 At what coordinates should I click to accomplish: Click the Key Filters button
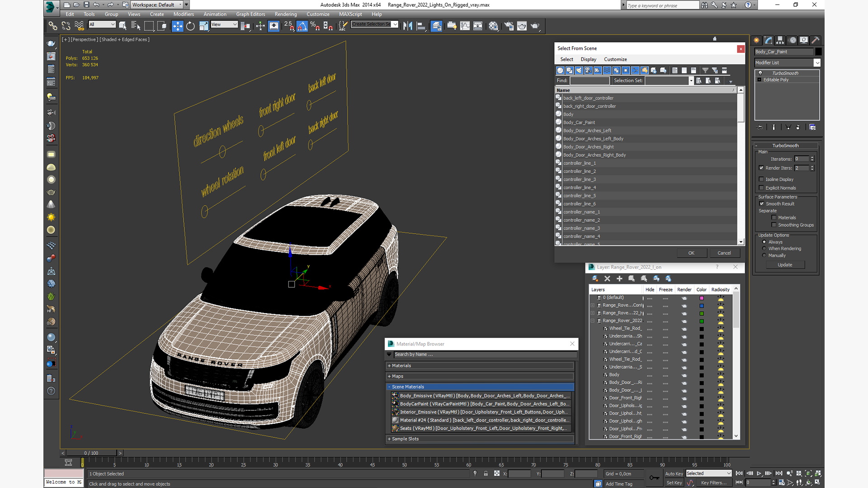point(714,483)
